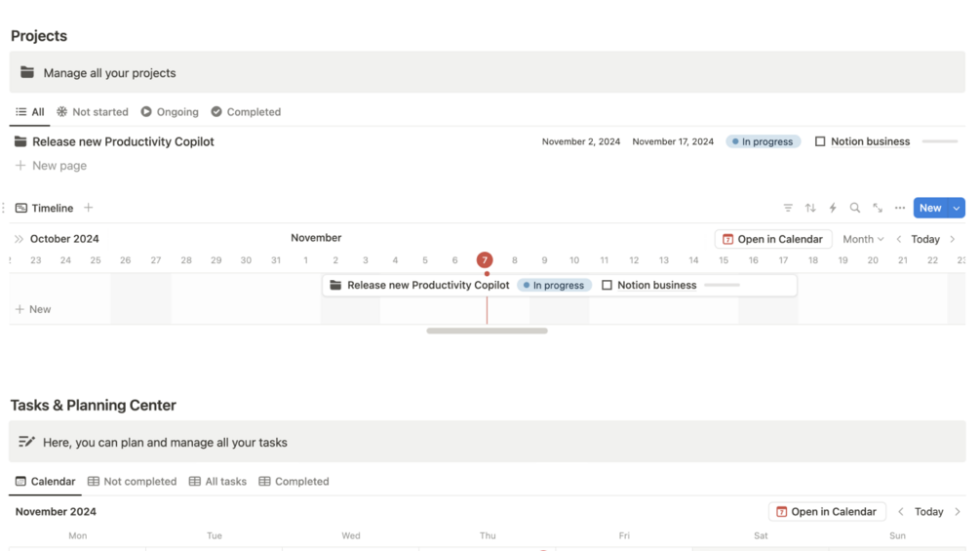
Task: Click the blue New button
Action: pyautogui.click(x=930, y=208)
